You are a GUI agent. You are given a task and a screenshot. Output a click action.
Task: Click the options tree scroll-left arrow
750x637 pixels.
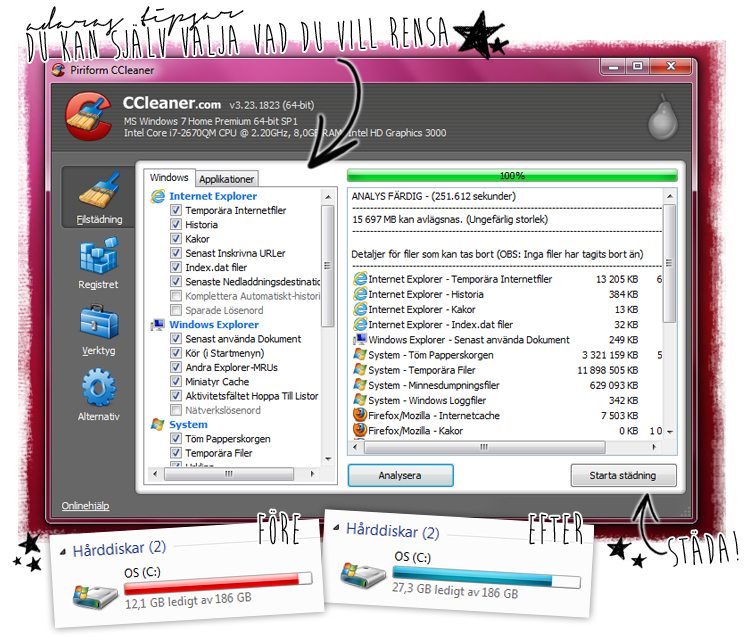(x=154, y=474)
